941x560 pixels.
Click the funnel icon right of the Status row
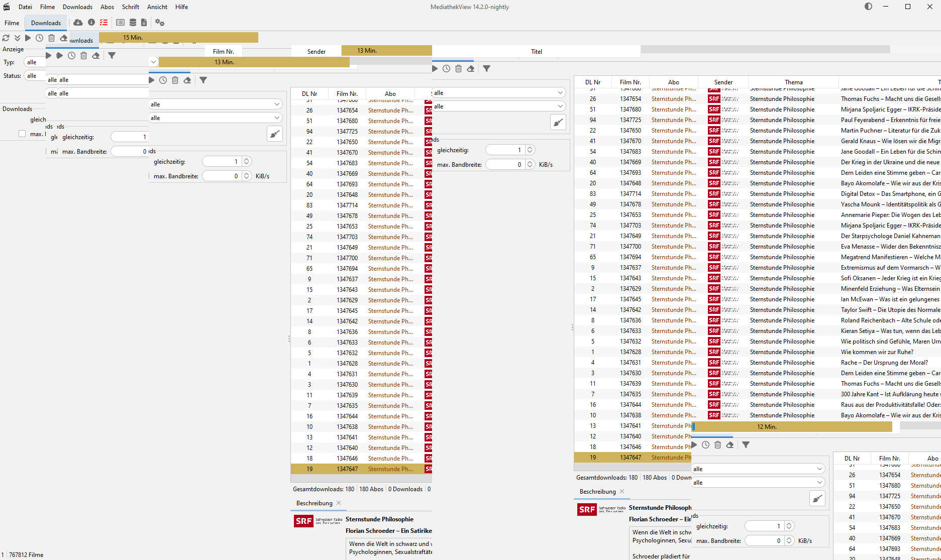[112, 55]
